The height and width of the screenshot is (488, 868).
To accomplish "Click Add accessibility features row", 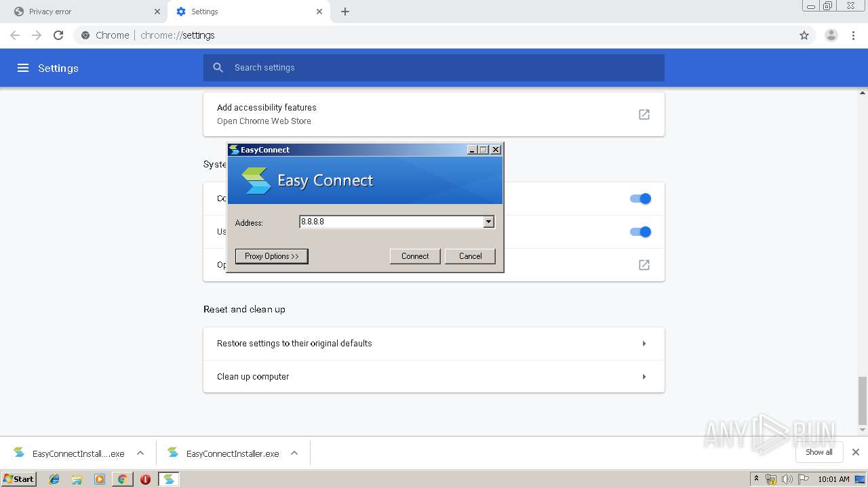I will click(434, 114).
